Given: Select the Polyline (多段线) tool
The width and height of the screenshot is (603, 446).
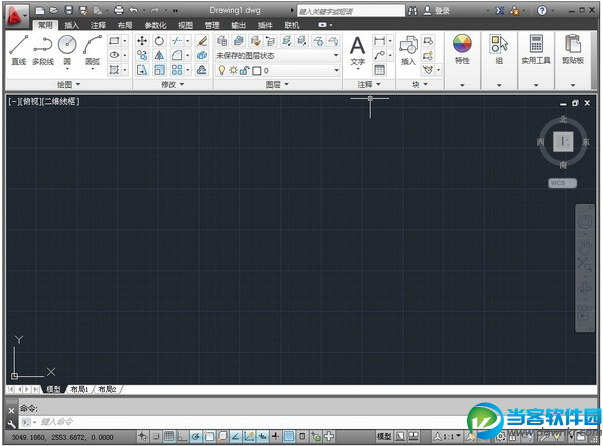Looking at the screenshot, I should 43,50.
